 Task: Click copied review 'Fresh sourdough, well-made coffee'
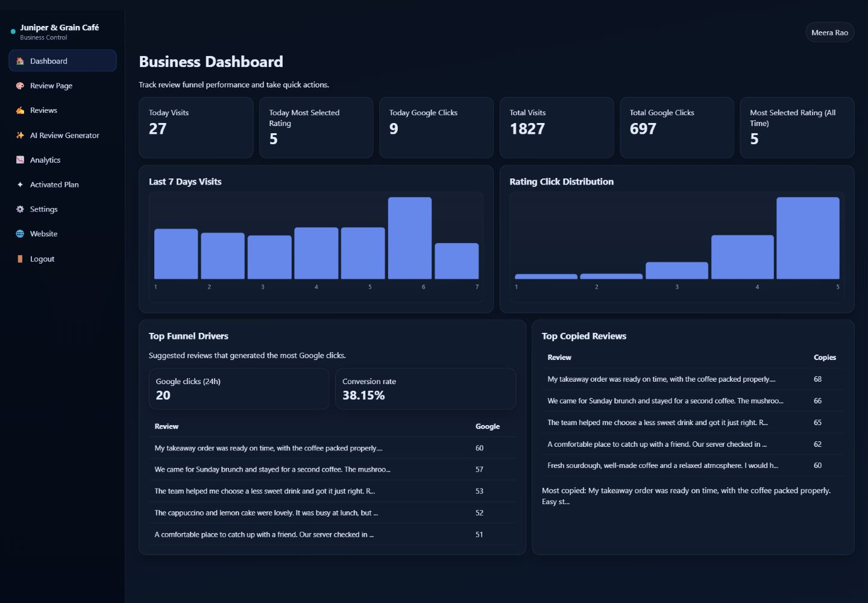693,466
